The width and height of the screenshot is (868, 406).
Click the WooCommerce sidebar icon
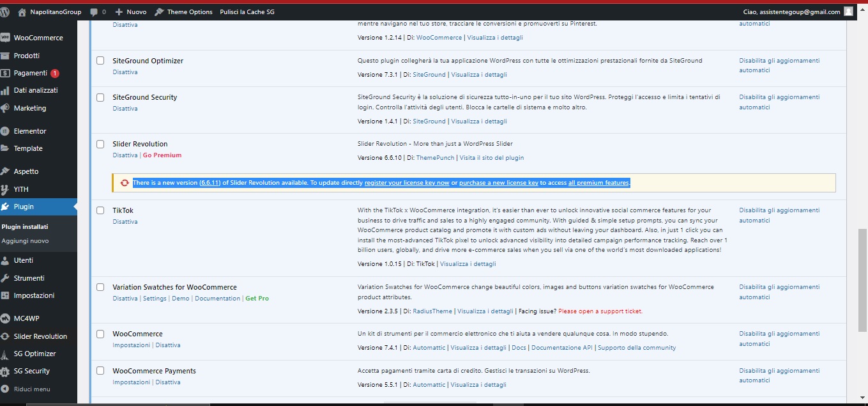5,38
